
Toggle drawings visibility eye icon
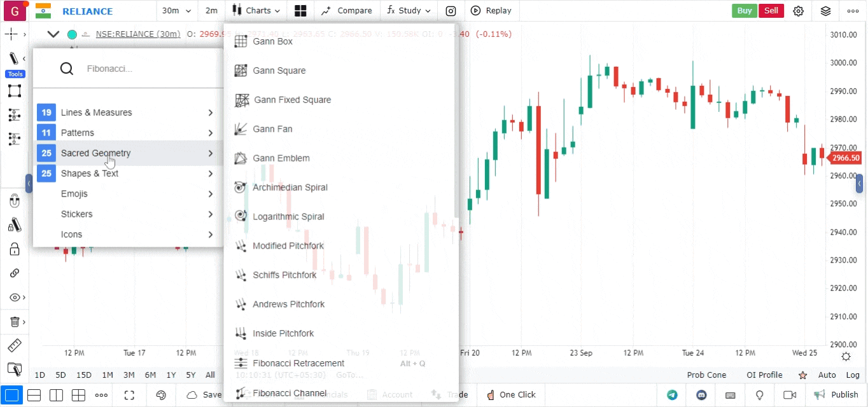coord(14,298)
